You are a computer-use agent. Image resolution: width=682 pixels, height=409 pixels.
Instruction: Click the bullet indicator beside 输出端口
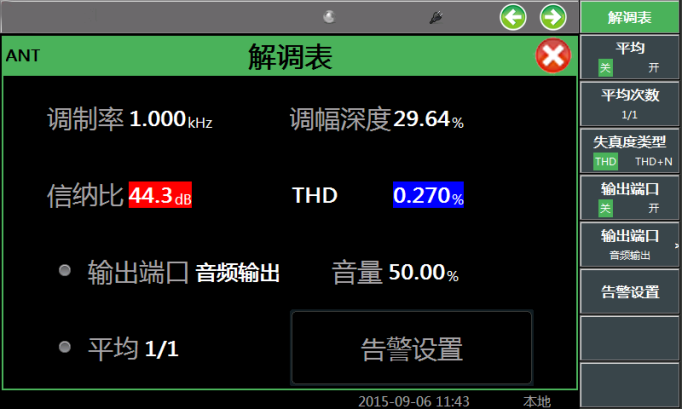(x=65, y=270)
